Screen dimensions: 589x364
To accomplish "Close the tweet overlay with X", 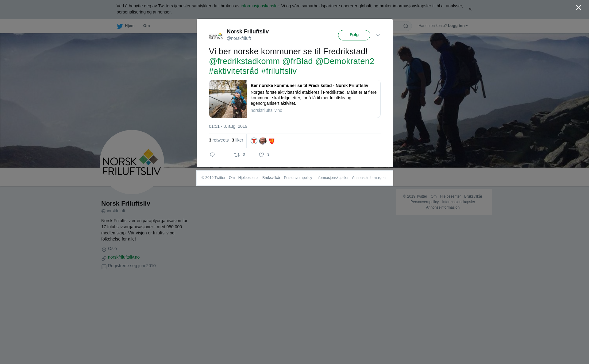I will [578, 8].
